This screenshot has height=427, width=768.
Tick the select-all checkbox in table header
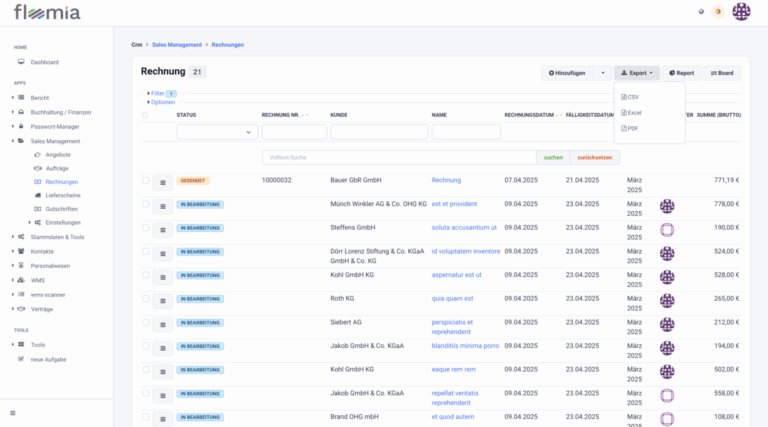[x=146, y=115]
